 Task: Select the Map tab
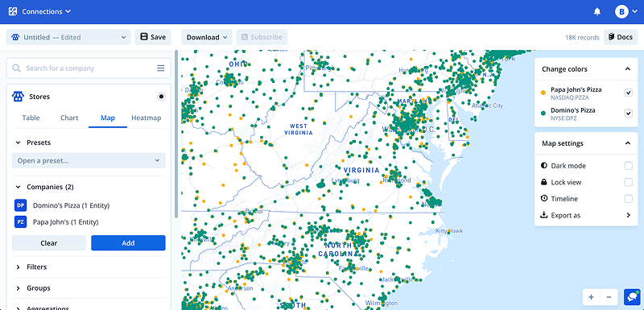(108, 118)
